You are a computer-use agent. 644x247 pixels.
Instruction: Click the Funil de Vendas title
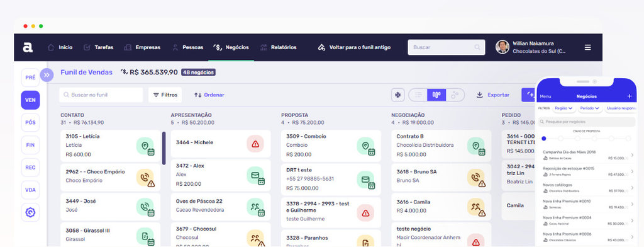pos(86,72)
